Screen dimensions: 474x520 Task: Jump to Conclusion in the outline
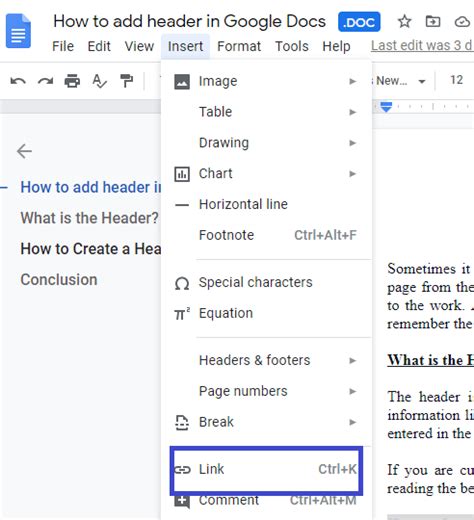pos(59,279)
